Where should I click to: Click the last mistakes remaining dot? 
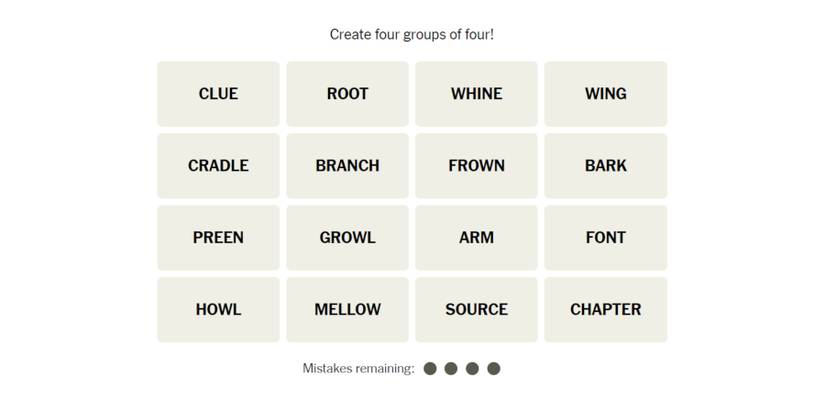pos(493,369)
